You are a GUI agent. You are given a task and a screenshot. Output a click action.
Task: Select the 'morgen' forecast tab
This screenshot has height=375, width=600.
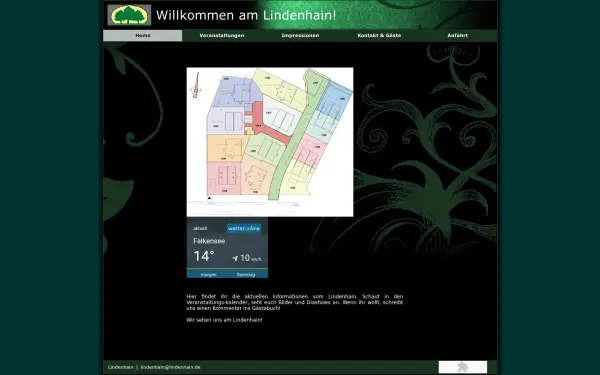pyautogui.click(x=209, y=274)
